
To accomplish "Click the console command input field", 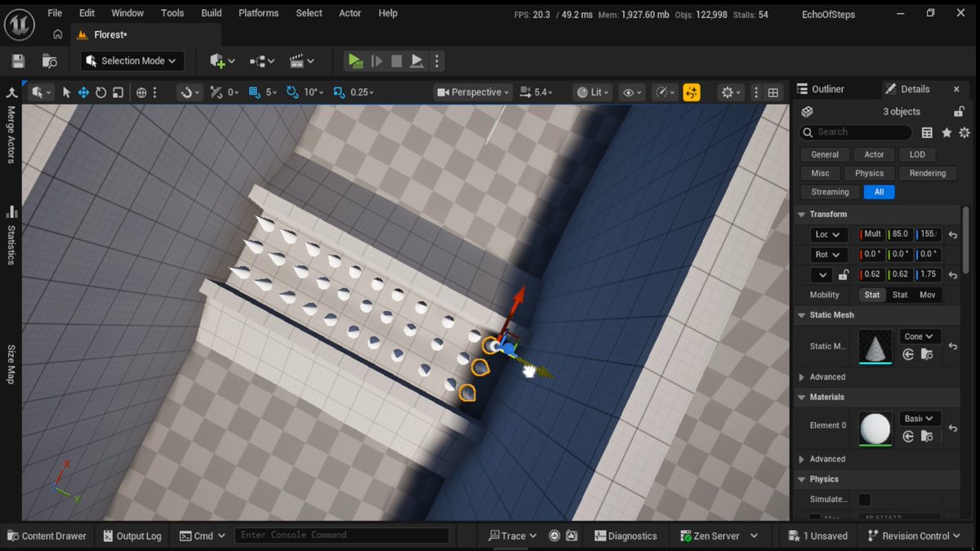I will click(x=341, y=535).
